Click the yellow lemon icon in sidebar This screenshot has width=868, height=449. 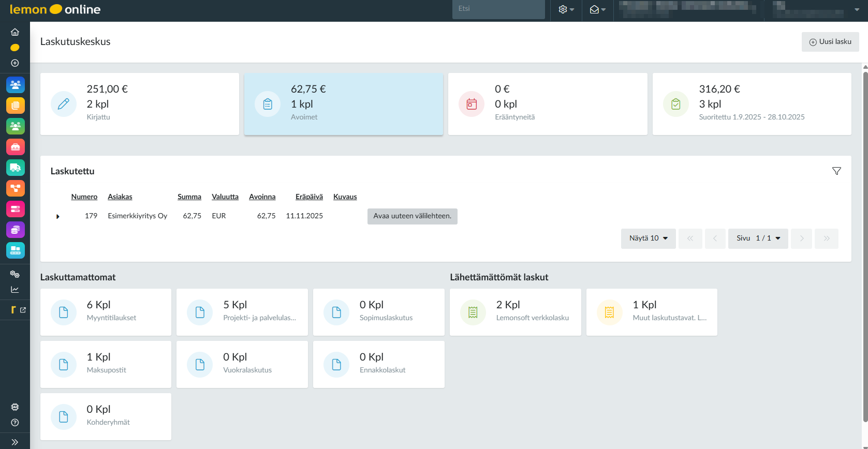pyautogui.click(x=15, y=48)
